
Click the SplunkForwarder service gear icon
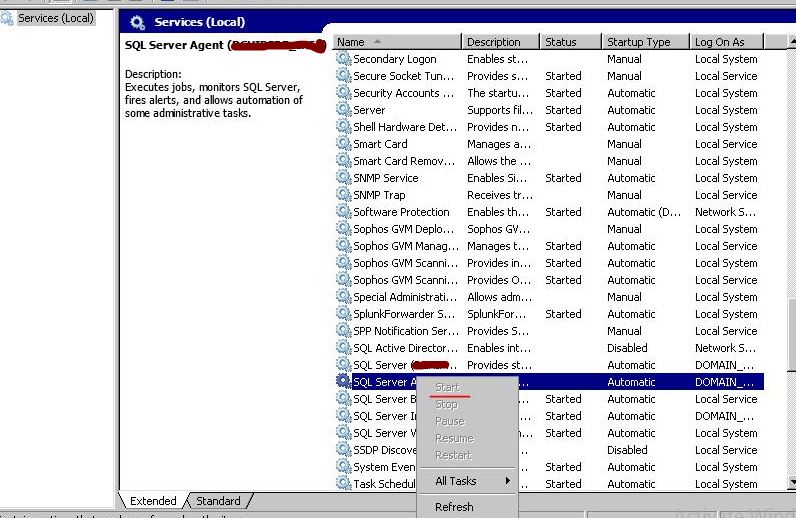(344, 314)
